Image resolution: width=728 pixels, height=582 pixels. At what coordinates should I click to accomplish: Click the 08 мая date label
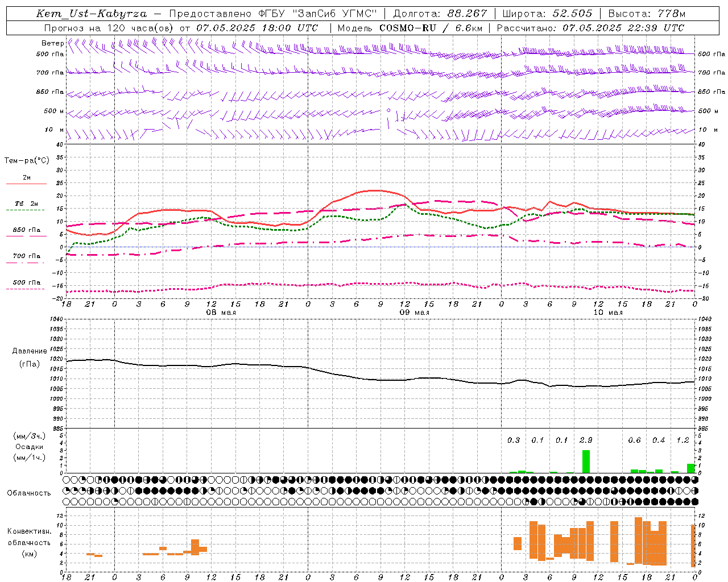click(x=221, y=313)
